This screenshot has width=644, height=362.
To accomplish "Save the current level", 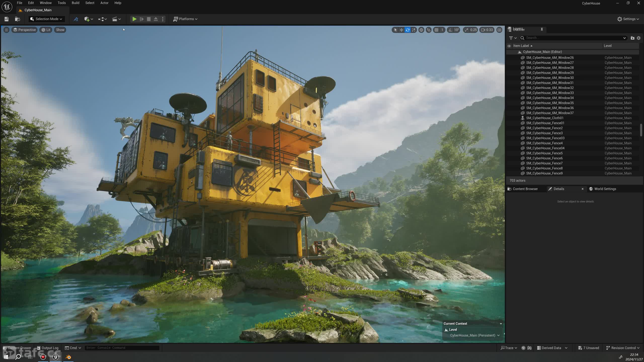I will point(7,19).
